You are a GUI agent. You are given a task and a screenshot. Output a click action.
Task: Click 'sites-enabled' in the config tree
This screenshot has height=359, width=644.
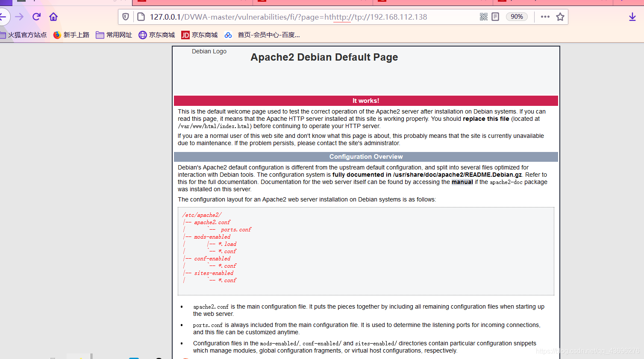(x=214, y=273)
